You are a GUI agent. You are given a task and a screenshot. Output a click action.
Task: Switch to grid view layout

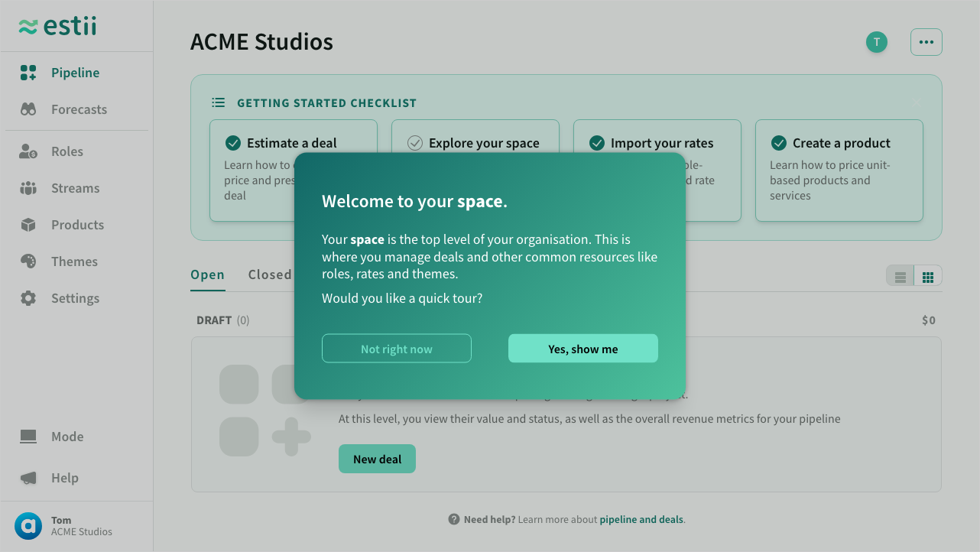928,277
